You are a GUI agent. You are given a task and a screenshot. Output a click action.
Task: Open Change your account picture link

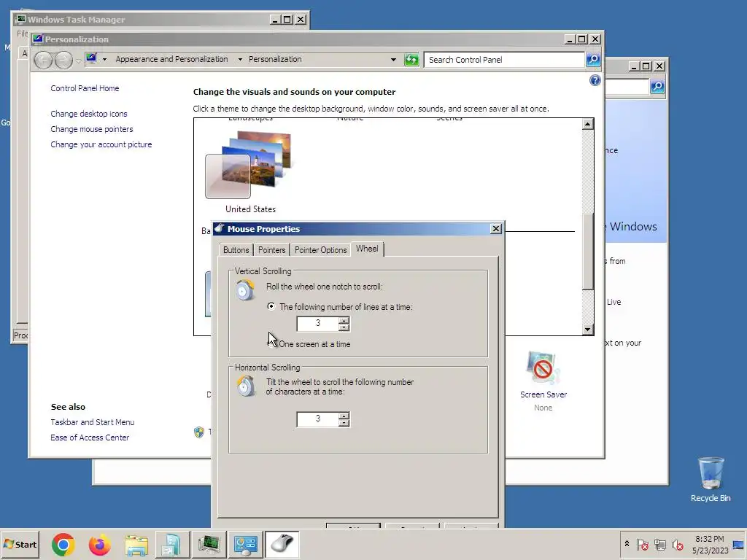[101, 144]
